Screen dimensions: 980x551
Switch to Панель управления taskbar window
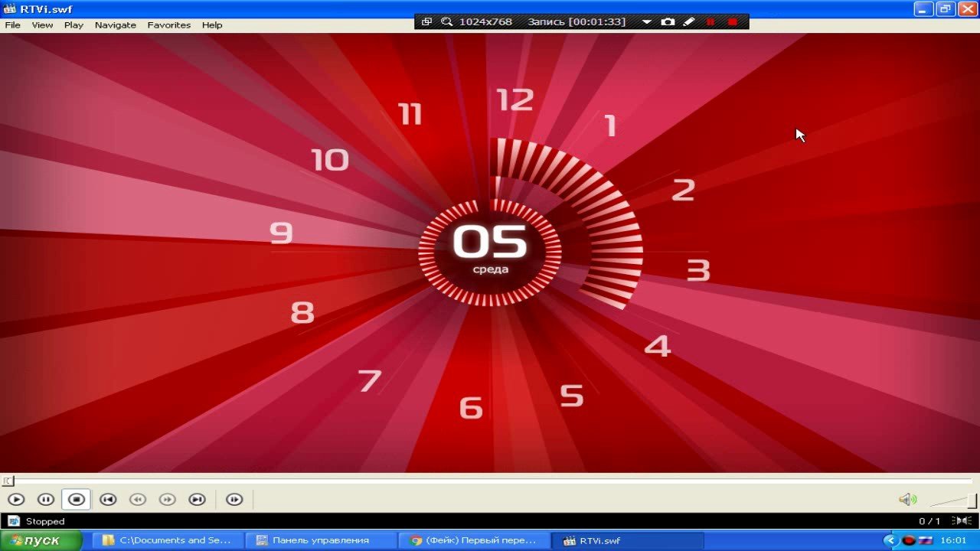click(322, 540)
